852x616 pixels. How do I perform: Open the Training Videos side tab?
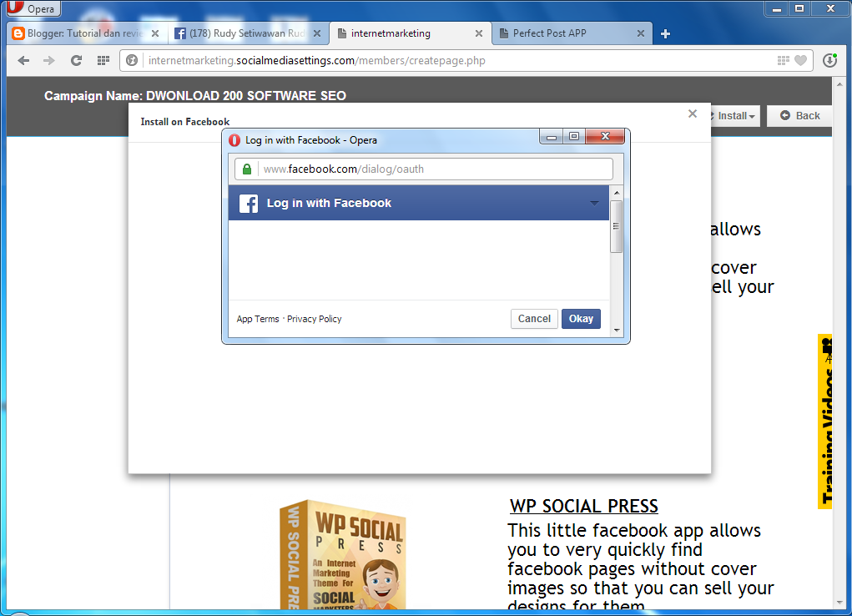[824, 422]
